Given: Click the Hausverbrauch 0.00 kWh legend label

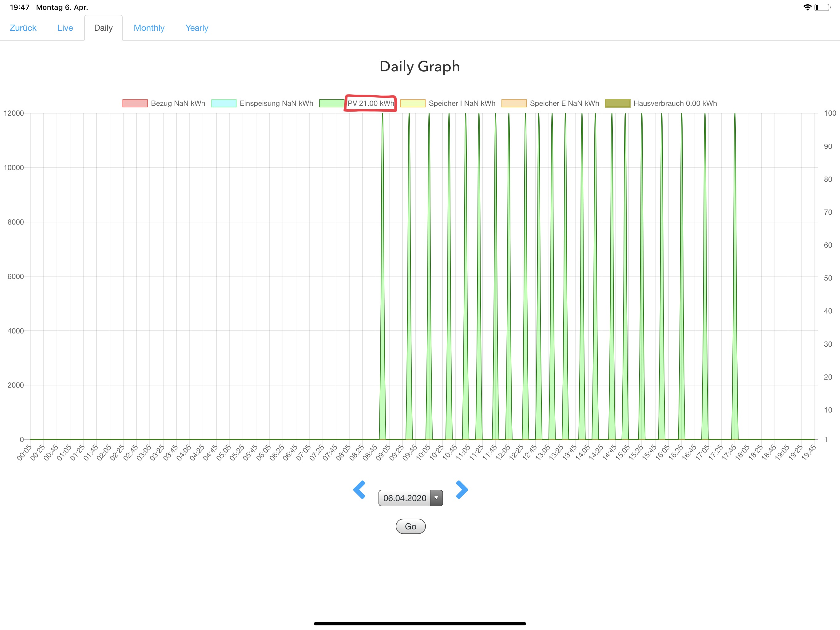Looking at the screenshot, I should (x=675, y=103).
